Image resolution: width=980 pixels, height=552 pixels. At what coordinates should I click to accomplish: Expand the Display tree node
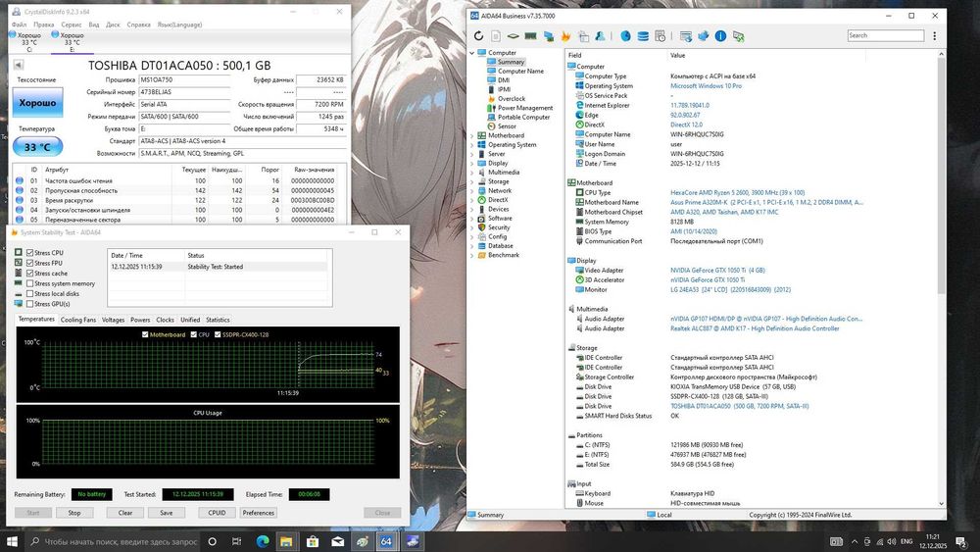click(472, 163)
